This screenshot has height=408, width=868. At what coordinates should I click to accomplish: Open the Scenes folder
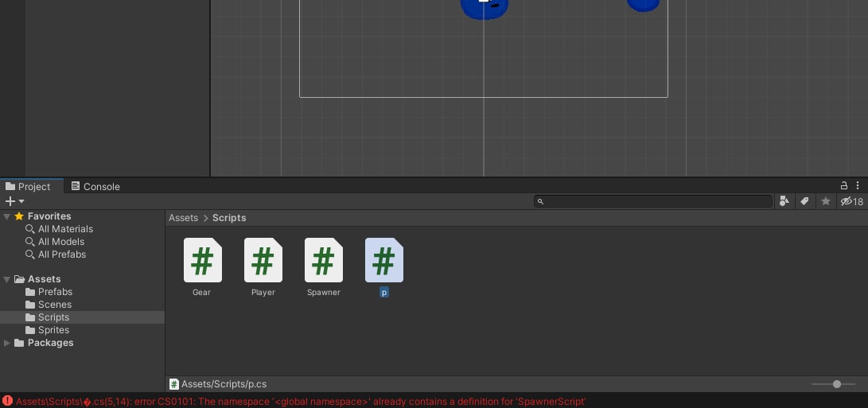[54, 305]
